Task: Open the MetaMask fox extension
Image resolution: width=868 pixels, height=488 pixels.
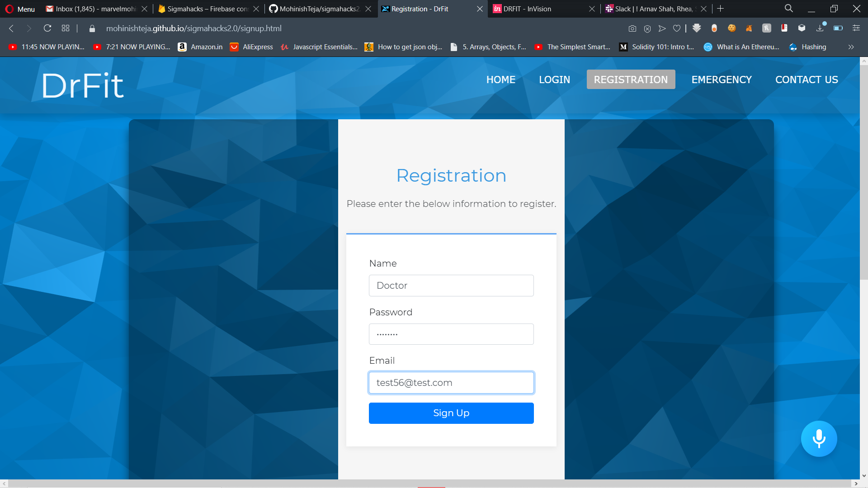Action: click(x=749, y=28)
